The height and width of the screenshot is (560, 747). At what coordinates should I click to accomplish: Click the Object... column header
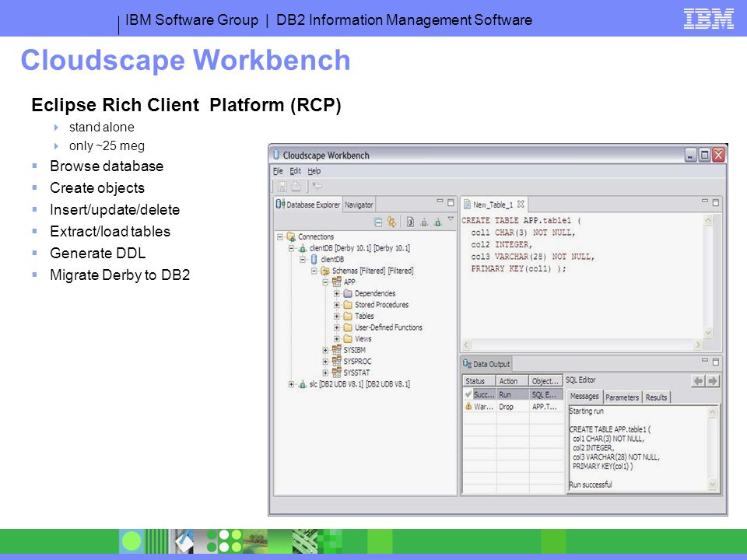point(546,381)
